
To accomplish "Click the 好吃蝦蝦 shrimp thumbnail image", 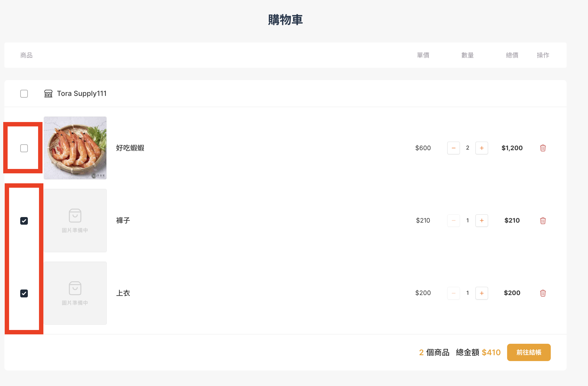I will [75, 148].
